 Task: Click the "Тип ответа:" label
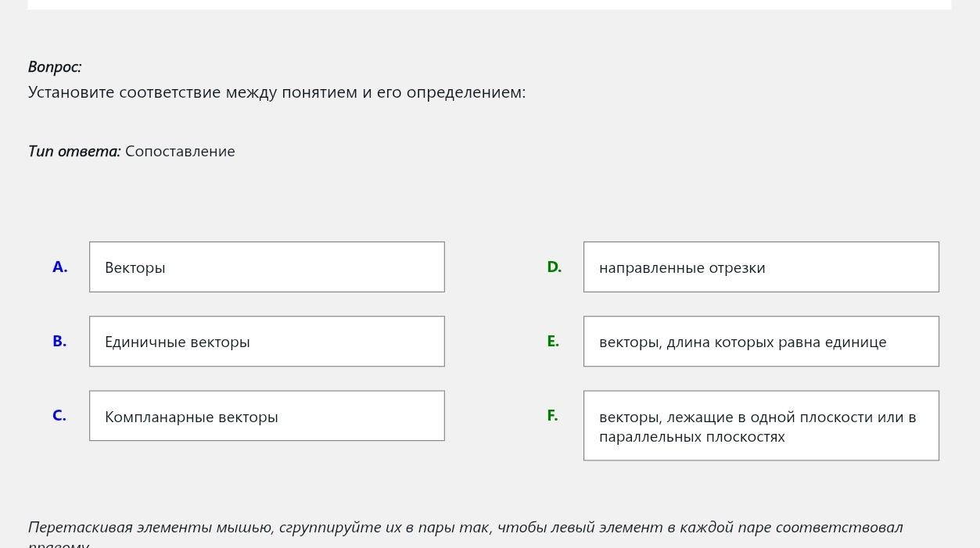(x=74, y=151)
